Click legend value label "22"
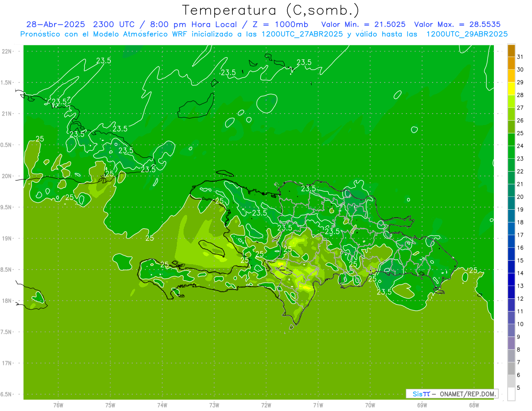This screenshot has width=532, height=411. click(520, 172)
